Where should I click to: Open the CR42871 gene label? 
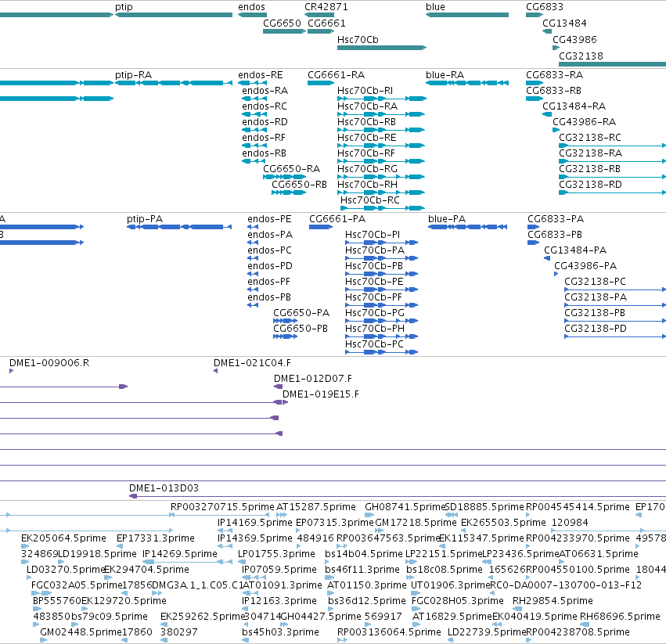[x=326, y=7]
